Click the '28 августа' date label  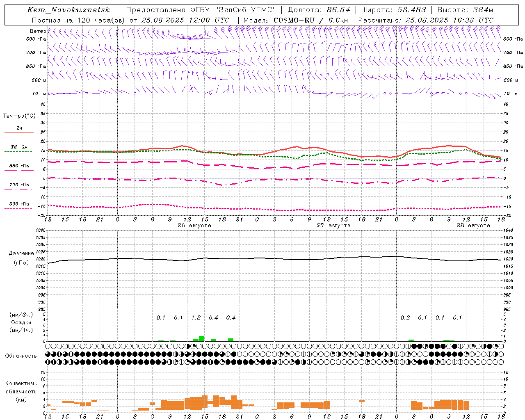[x=473, y=226]
